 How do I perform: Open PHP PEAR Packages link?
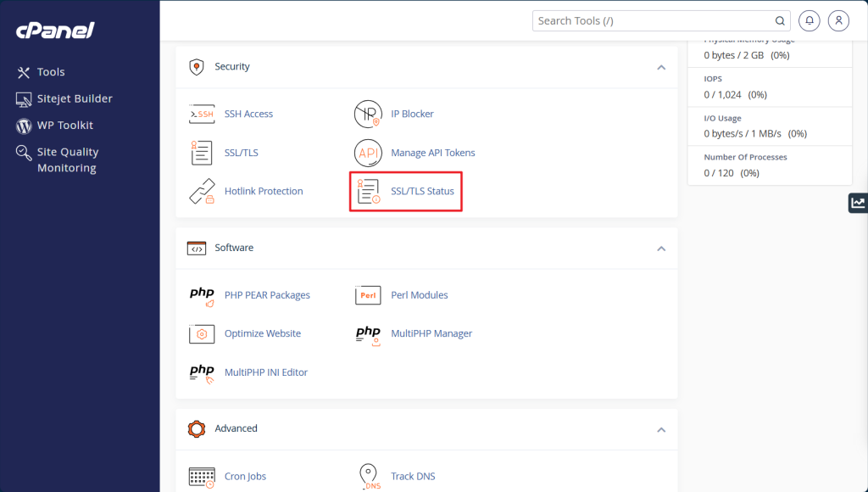pyautogui.click(x=267, y=295)
